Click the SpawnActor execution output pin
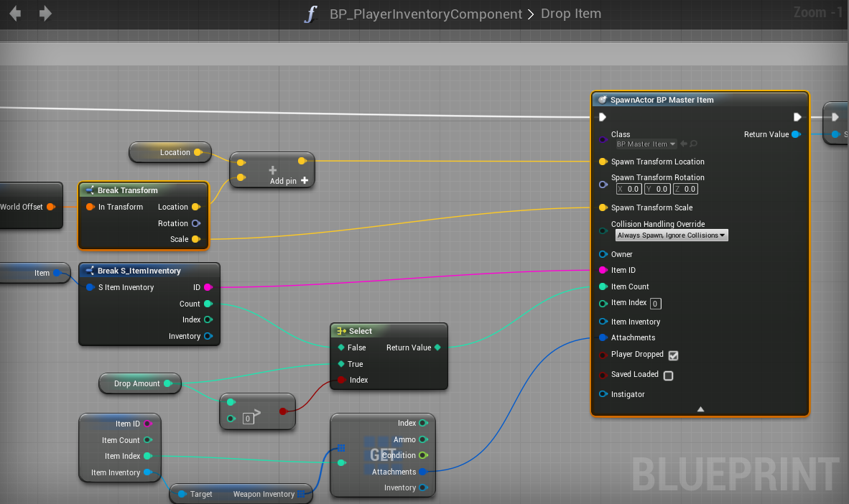This screenshot has height=504, width=849. coord(797,117)
